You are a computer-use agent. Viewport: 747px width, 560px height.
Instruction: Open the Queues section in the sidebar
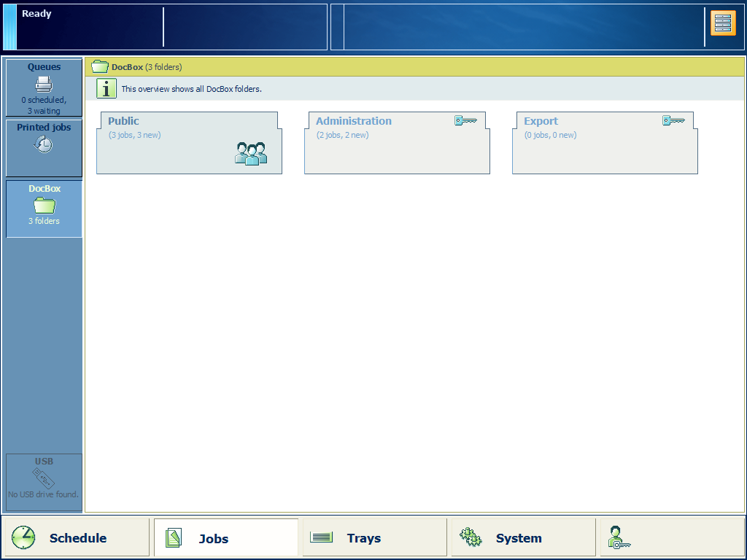[x=44, y=88]
